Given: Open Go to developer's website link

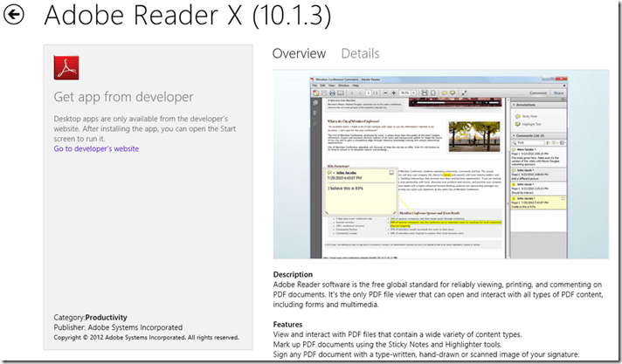Looking at the screenshot, I should coord(96,148).
